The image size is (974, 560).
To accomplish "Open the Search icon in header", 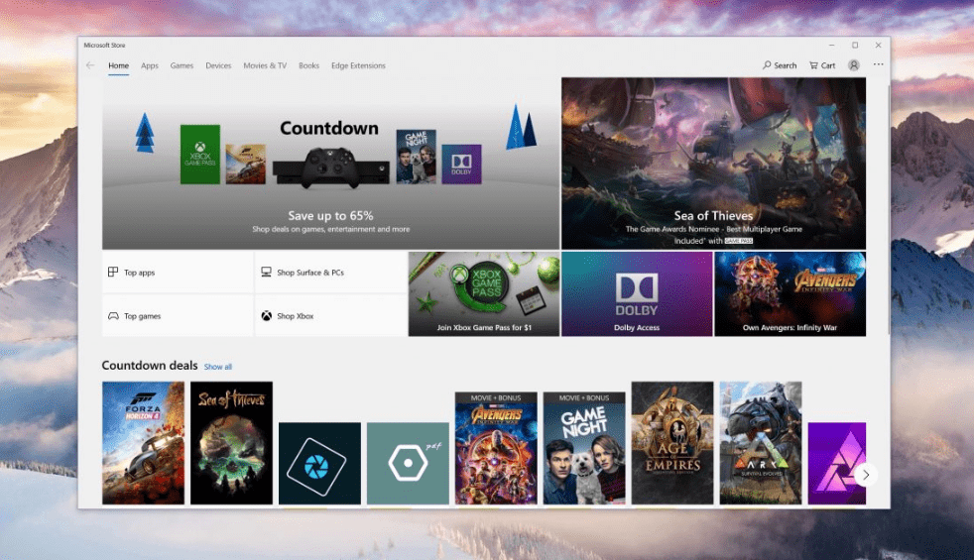I will click(x=780, y=65).
